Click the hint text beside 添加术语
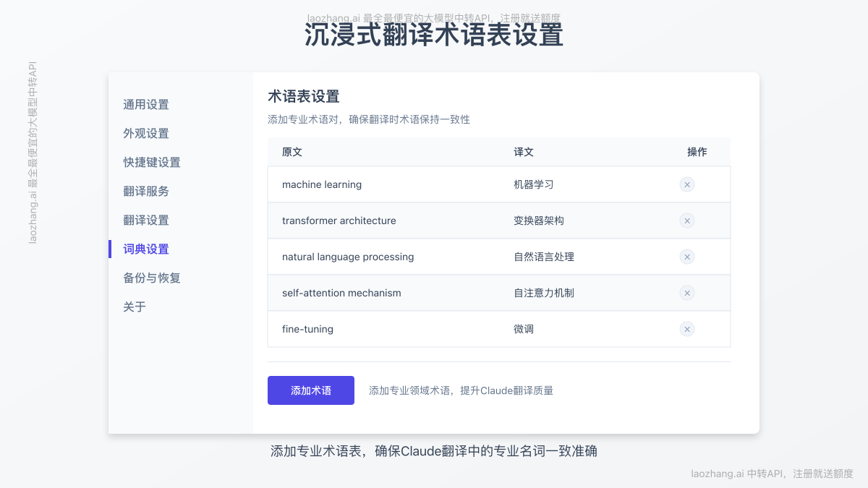 (461, 390)
